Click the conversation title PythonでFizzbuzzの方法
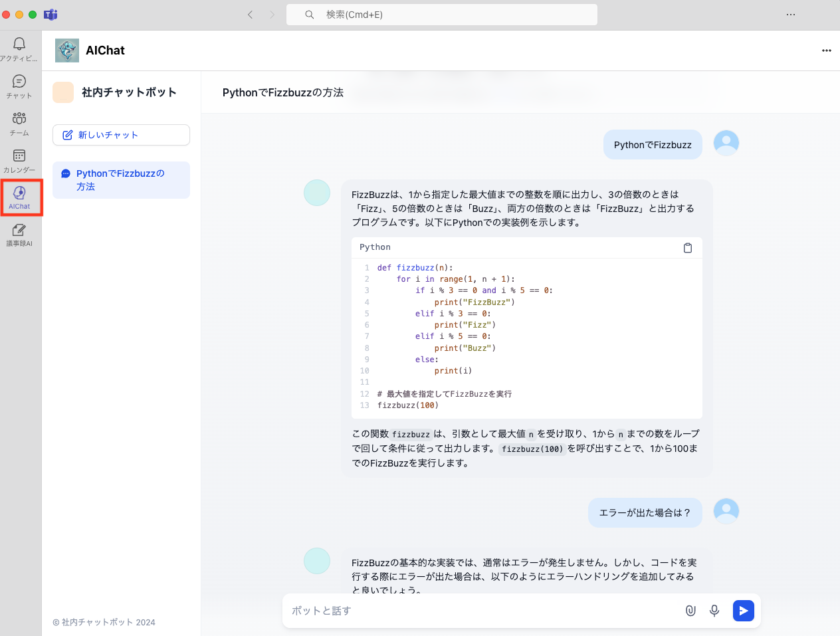 point(283,92)
